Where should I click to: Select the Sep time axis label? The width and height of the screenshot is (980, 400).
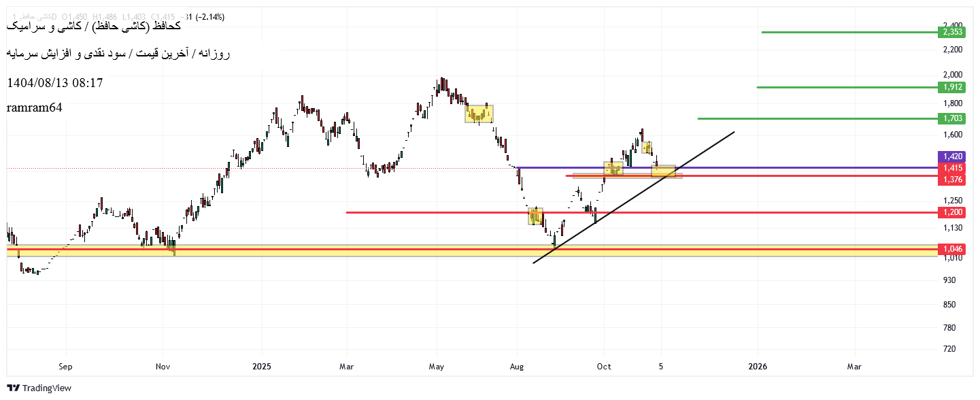[65, 367]
